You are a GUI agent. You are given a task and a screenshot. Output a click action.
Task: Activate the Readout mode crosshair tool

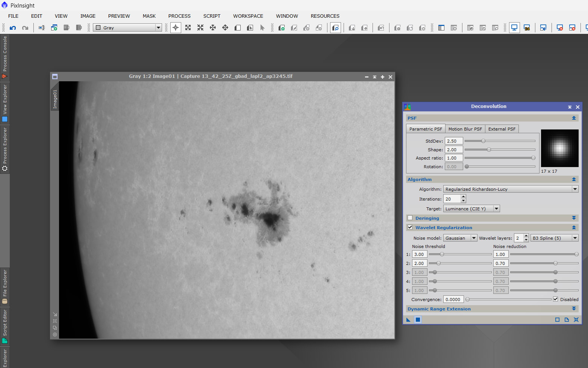point(176,27)
